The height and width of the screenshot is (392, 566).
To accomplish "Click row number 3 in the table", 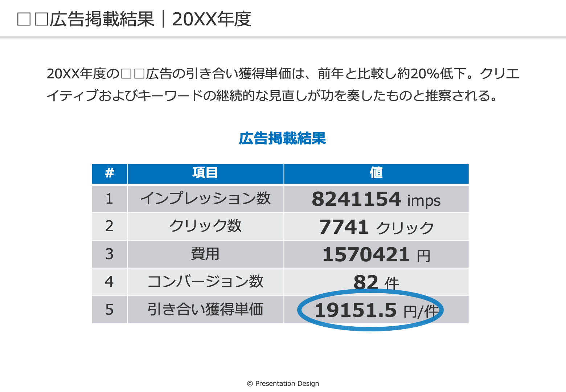I will click(x=110, y=254).
